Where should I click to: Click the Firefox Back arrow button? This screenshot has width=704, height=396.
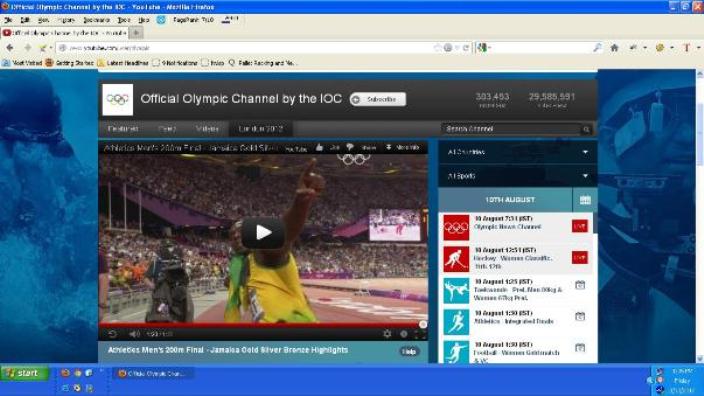(x=9, y=48)
